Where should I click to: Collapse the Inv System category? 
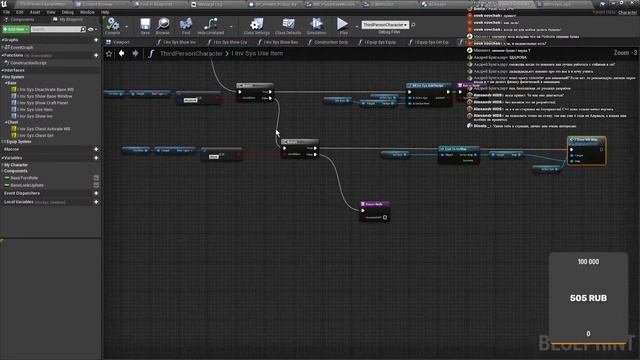pos(2,77)
